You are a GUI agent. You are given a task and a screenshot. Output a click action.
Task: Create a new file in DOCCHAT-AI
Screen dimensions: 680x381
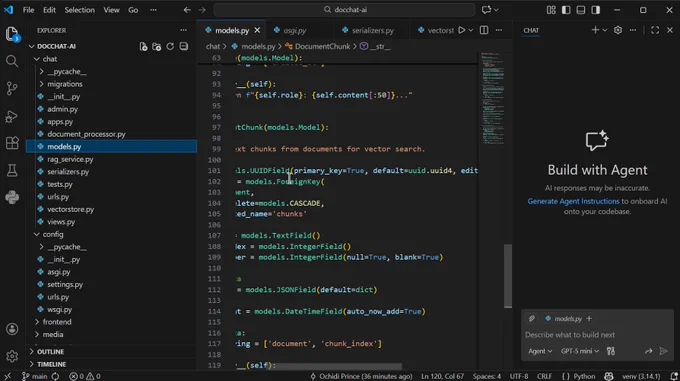click(144, 46)
